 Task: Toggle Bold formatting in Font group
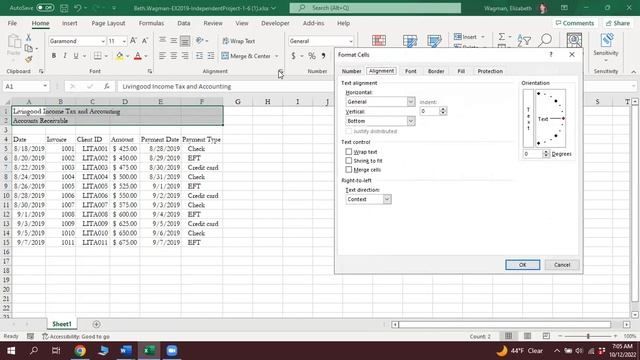click(53, 56)
